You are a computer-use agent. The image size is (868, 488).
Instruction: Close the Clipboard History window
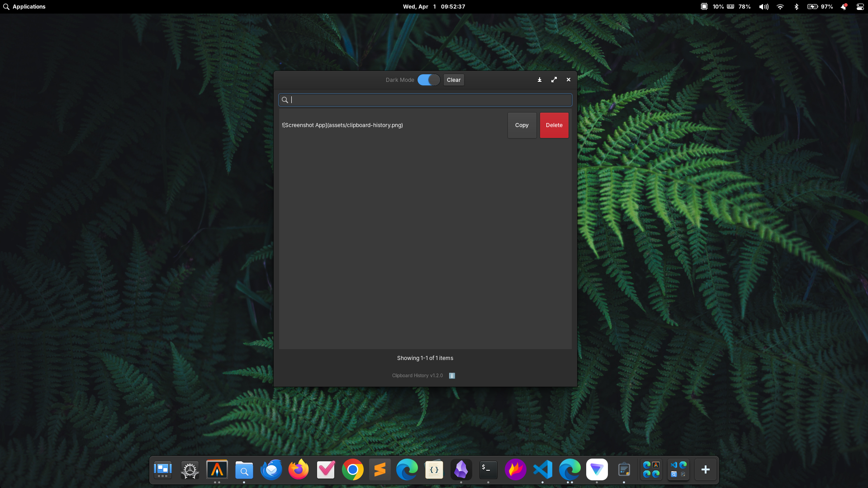click(569, 80)
